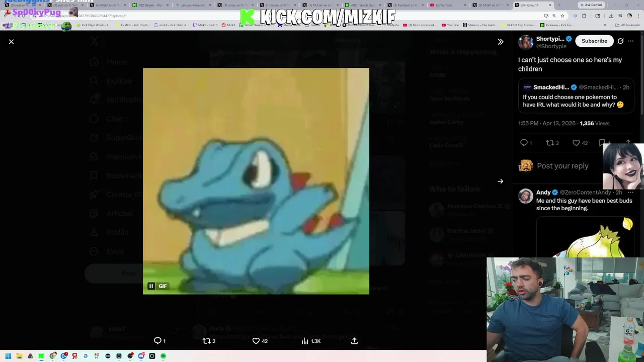Open the YouTube bookmark in bookmarks bar

pyautogui.click(x=450, y=25)
